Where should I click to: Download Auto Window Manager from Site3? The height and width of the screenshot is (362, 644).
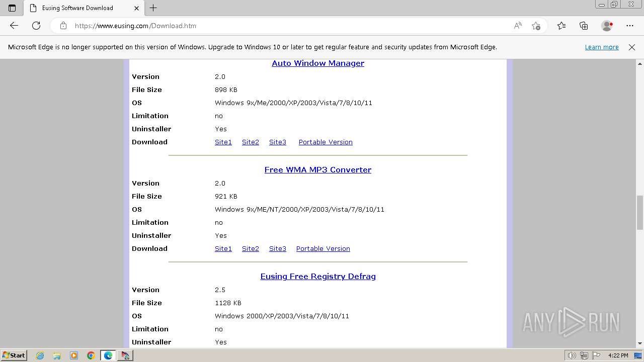point(278,142)
